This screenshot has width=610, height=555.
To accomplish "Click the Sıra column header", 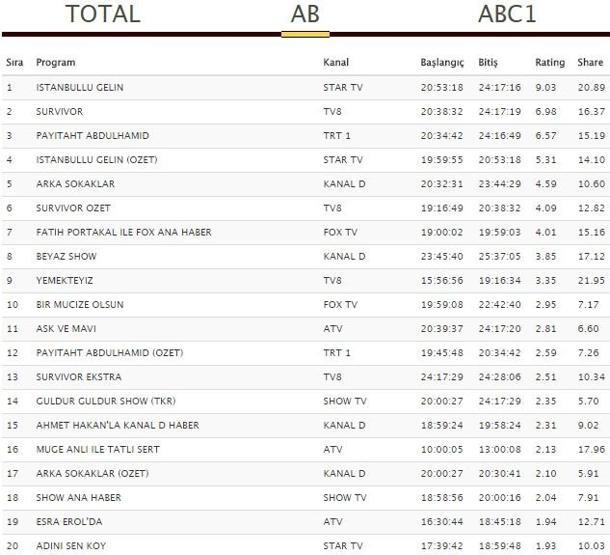I will (x=15, y=62).
